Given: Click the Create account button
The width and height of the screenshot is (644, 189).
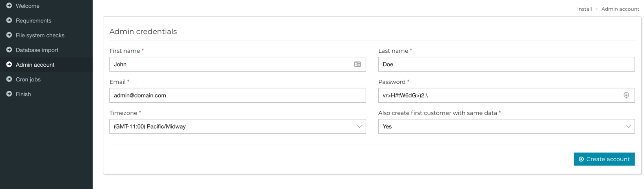Looking at the screenshot, I should point(604,159).
